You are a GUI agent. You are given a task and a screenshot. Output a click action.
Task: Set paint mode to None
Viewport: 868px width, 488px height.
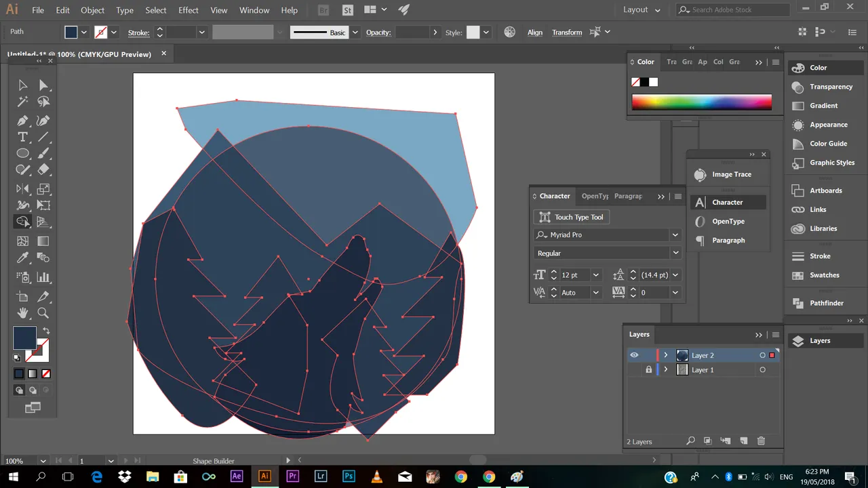(46, 373)
